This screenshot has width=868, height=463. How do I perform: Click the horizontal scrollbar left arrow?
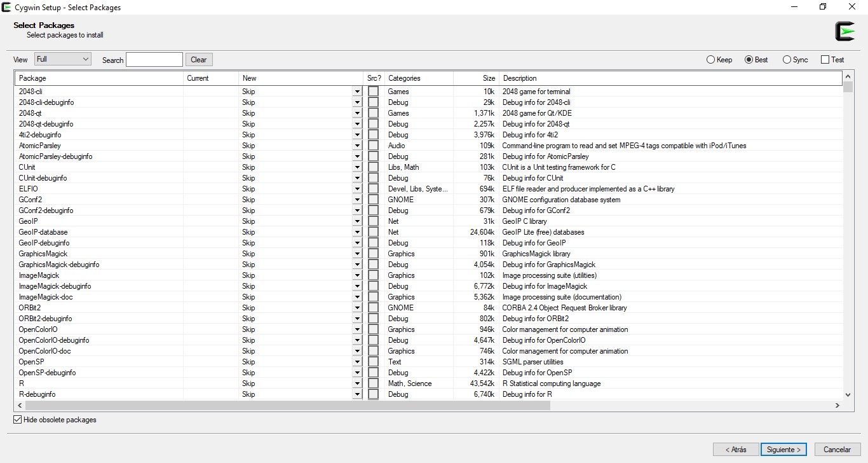pos(20,405)
